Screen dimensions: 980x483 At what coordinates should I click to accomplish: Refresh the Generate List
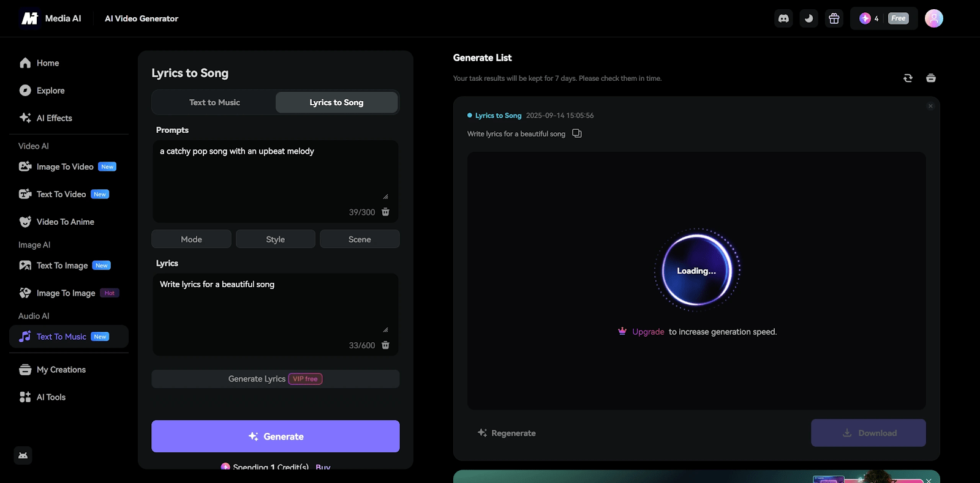(908, 78)
